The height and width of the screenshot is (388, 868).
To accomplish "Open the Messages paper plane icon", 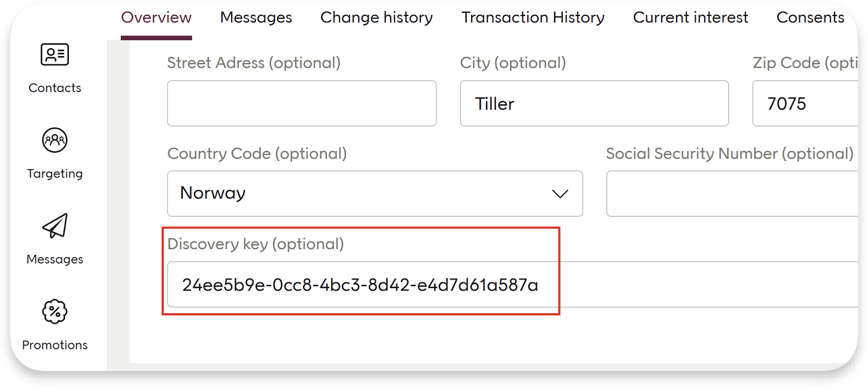I will point(55,226).
